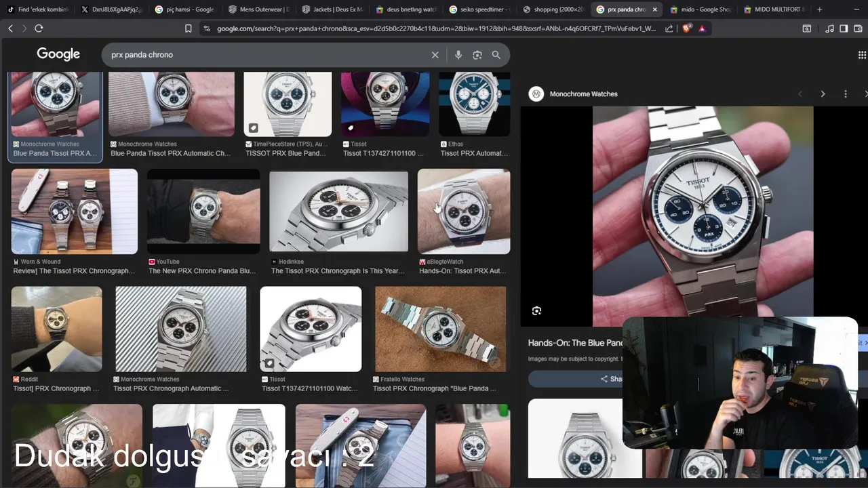Open Reddit Tissot PRX Chronograph thumbnail
868x488 pixels.
pyautogui.click(x=57, y=329)
